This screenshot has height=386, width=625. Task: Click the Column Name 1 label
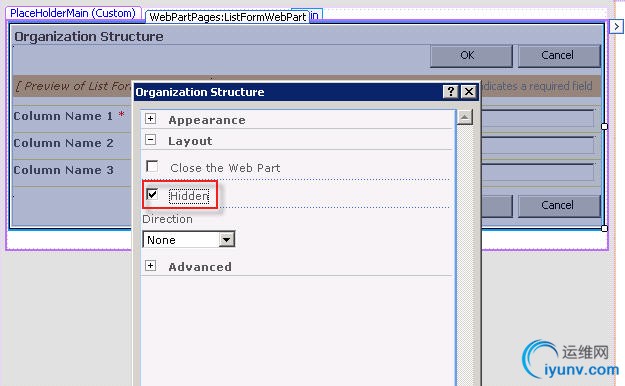pos(63,116)
